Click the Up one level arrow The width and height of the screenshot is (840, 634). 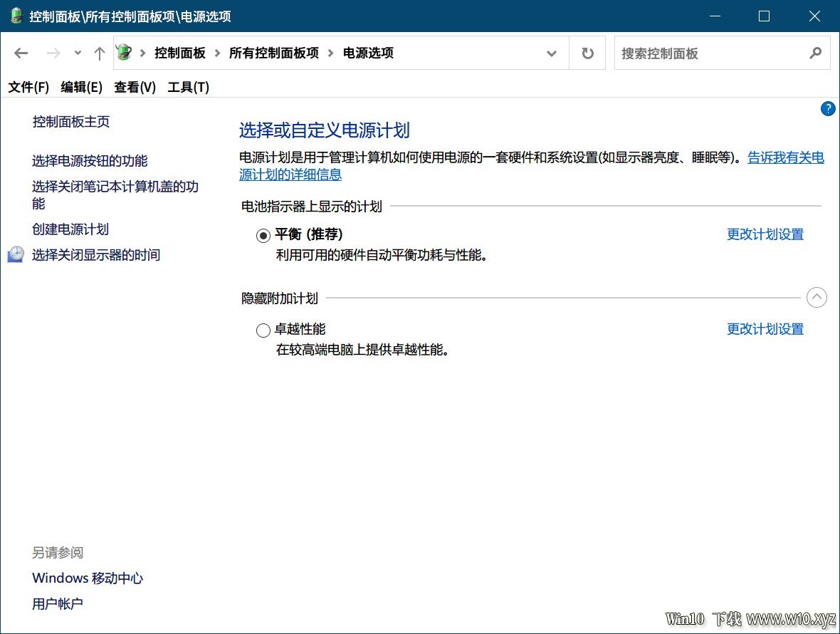pyautogui.click(x=100, y=53)
